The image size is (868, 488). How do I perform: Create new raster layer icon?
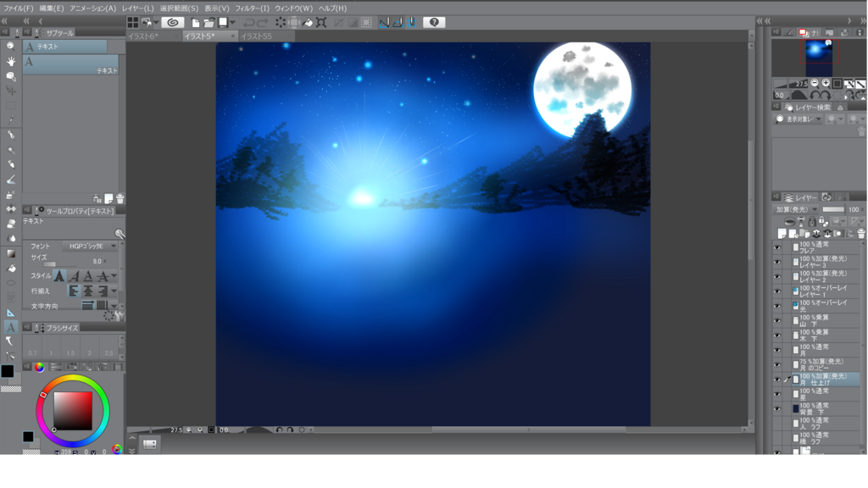tap(782, 234)
